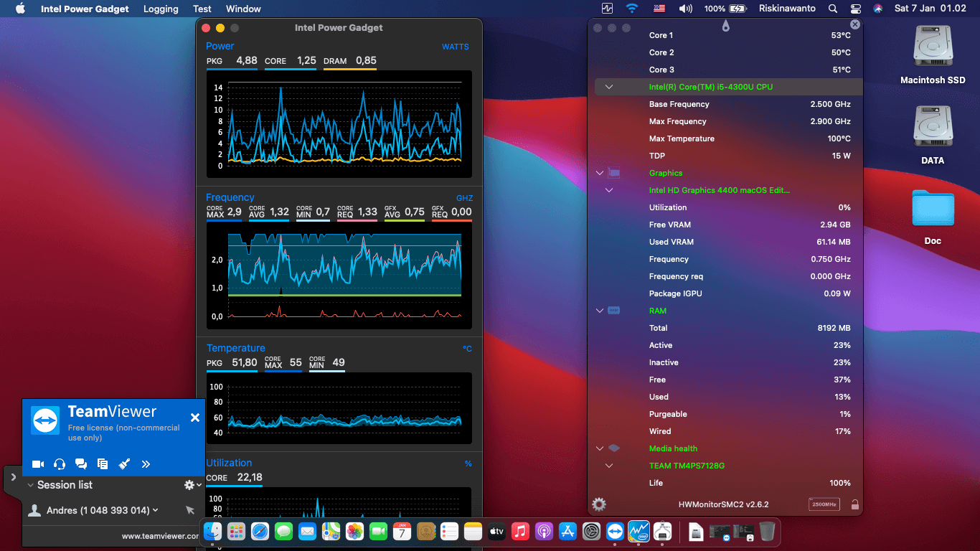Open TeamViewer from the Dock

tap(614, 532)
